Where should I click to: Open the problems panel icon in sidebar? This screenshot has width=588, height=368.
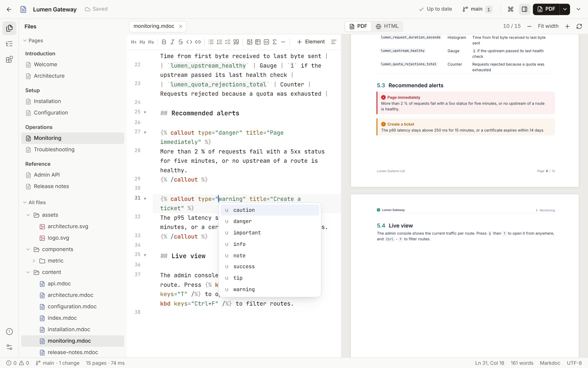click(x=9, y=331)
